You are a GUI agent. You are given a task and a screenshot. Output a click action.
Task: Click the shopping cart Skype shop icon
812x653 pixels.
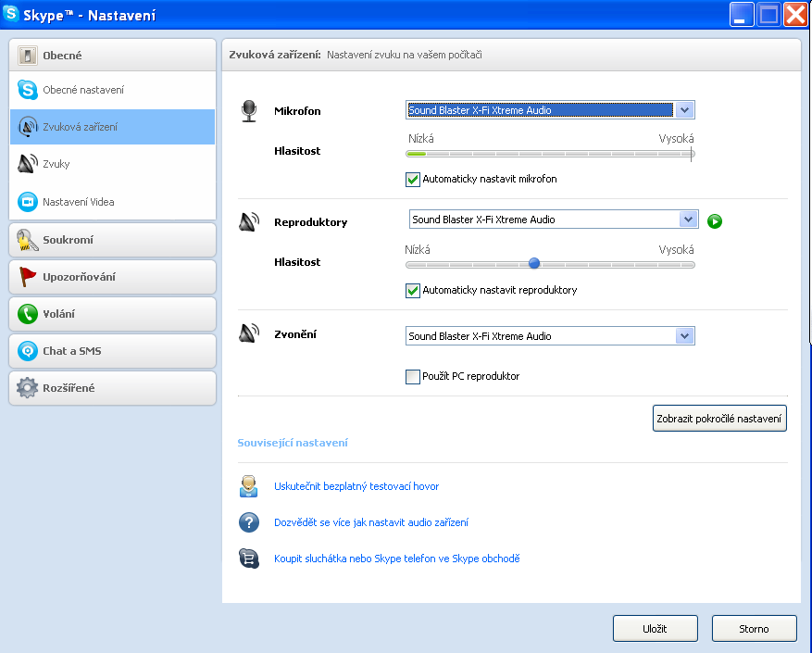[248, 559]
